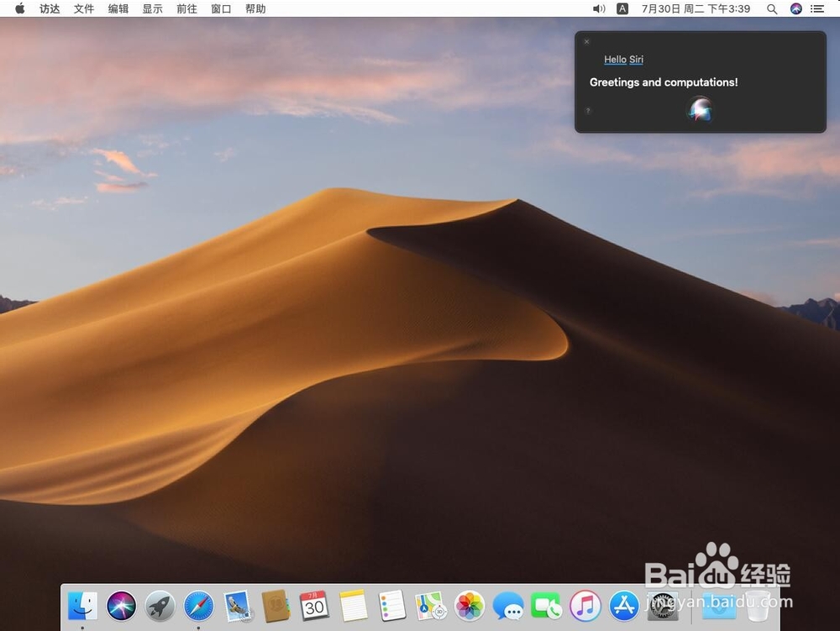Open the 文件 menu
This screenshot has height=631, width=840.
click(x=84, y=8)
